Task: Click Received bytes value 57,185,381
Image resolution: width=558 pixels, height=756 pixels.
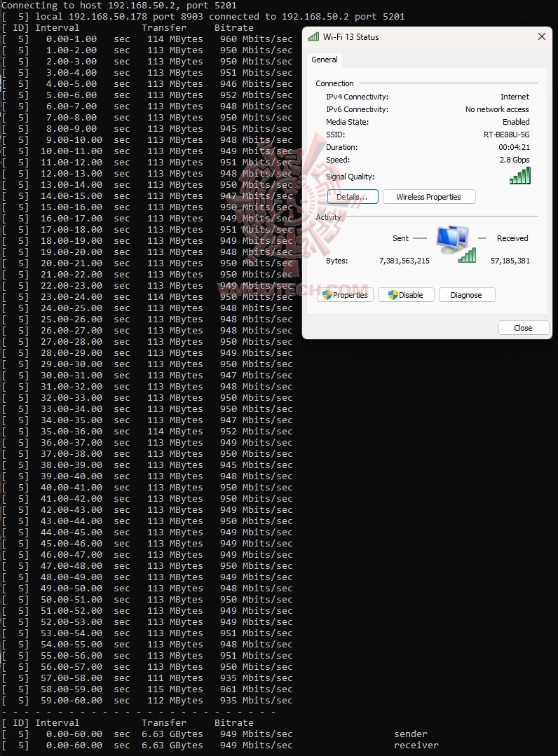Action: [510, 261]
